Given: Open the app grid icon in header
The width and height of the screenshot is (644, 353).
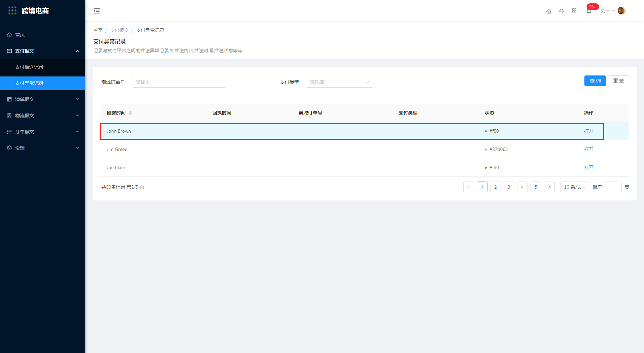Looking at the screenshot, I should (574, 11).
